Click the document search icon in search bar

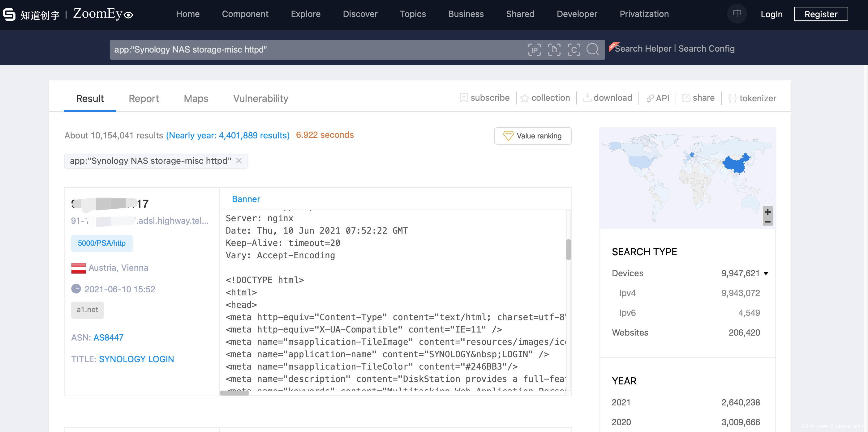[x=554, y=49]
